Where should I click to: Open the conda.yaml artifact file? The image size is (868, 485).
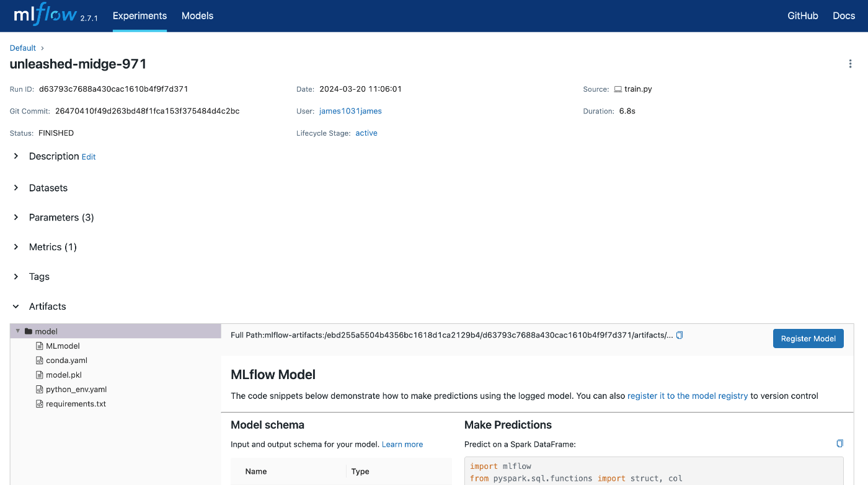pos(66,360)
